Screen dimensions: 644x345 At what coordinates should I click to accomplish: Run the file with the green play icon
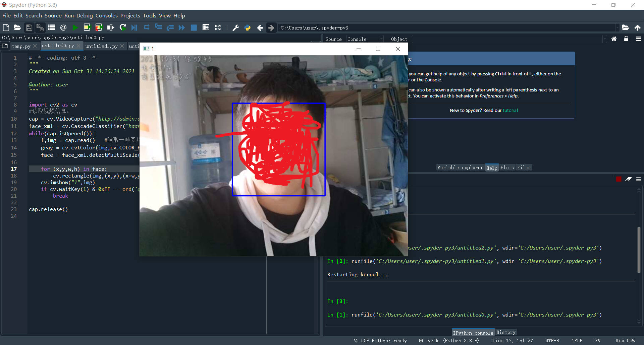75,27
